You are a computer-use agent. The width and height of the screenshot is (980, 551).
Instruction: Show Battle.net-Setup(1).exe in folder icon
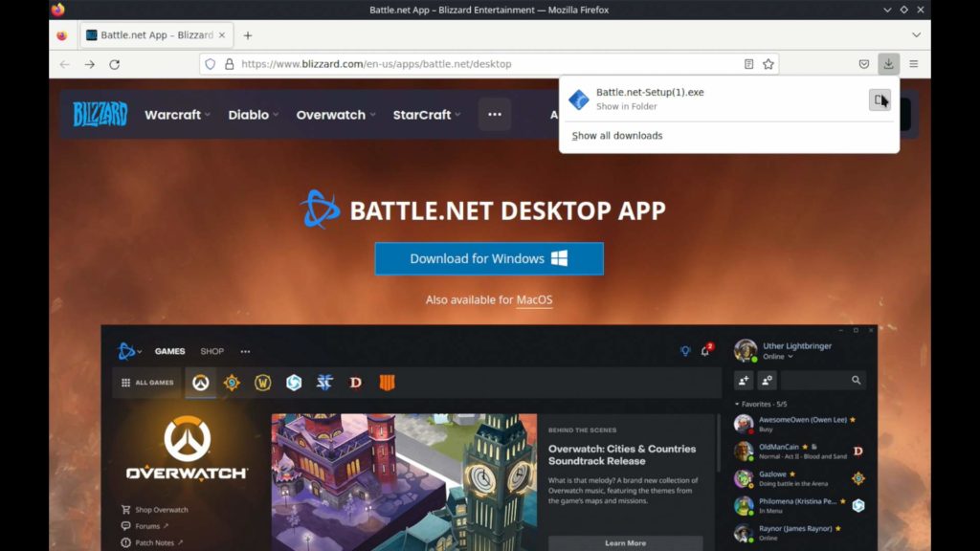880,99
